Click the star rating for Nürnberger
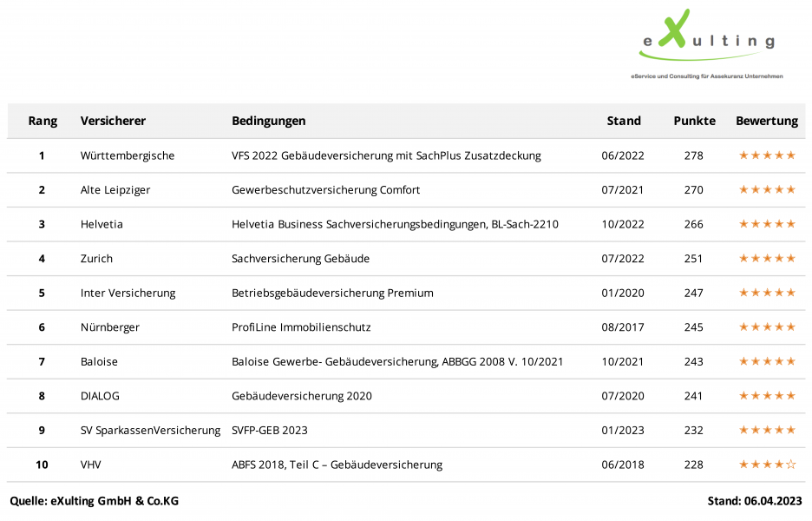The height and width of the screenshot is (521, 812). pos(767,326)
